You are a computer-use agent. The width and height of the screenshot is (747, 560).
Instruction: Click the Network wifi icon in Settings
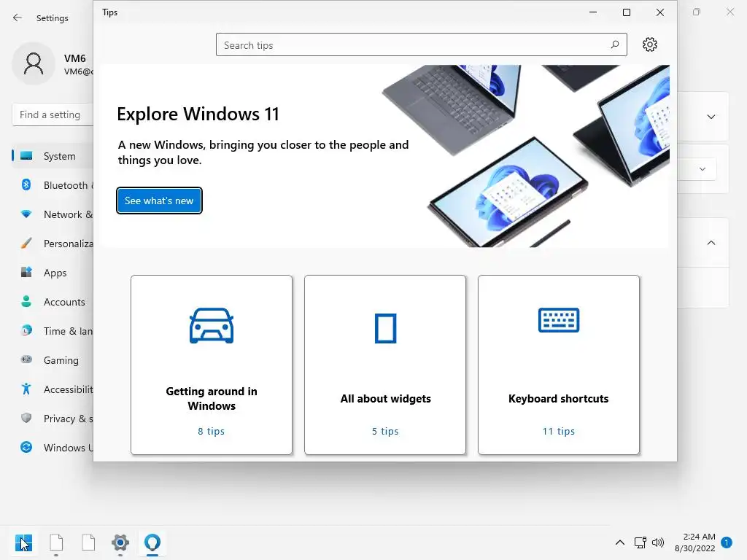(26, 214)
